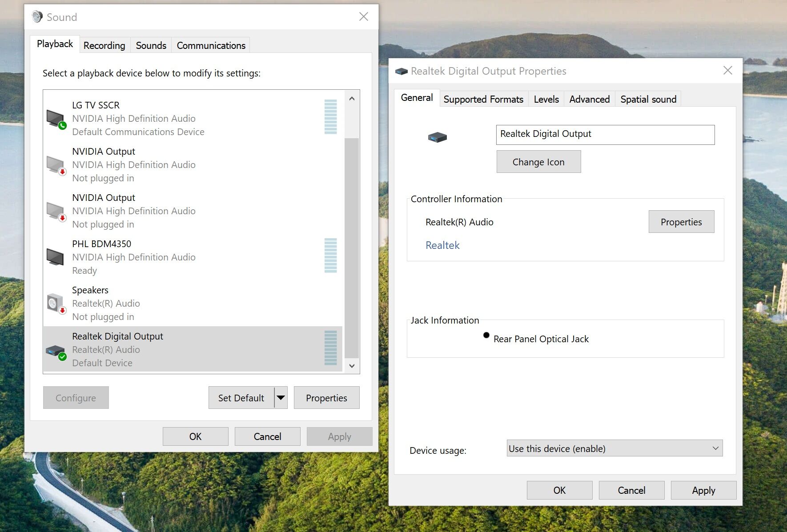This screenshot has height=532, width=787.
Task: Click the Rear Panel Optical Jack label
Action: [541, 339]
